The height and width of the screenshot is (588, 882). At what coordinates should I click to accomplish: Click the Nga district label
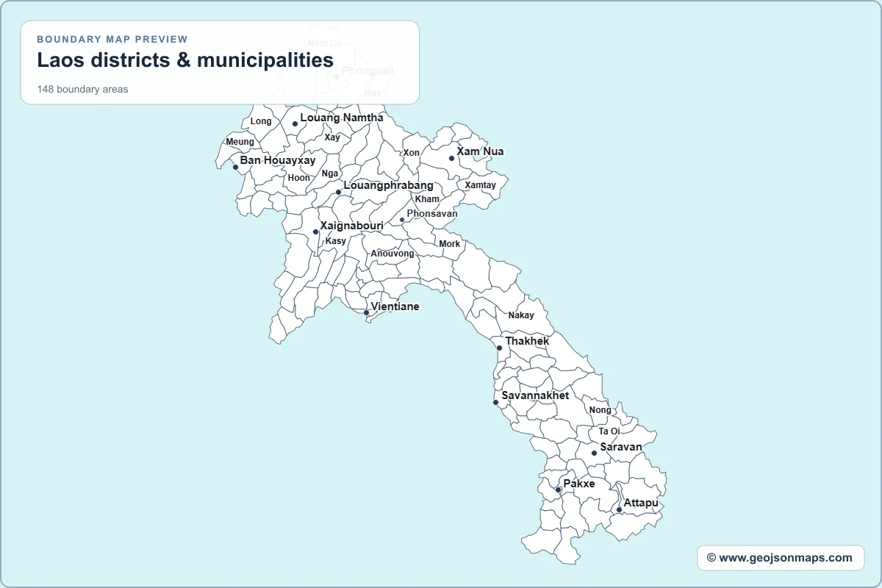click(330, 173)
